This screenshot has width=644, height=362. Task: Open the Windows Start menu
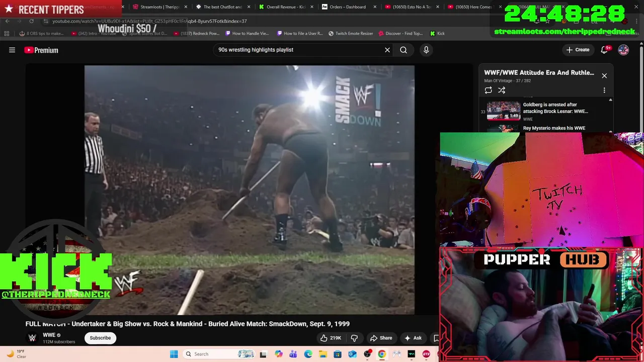click(174, 354)
